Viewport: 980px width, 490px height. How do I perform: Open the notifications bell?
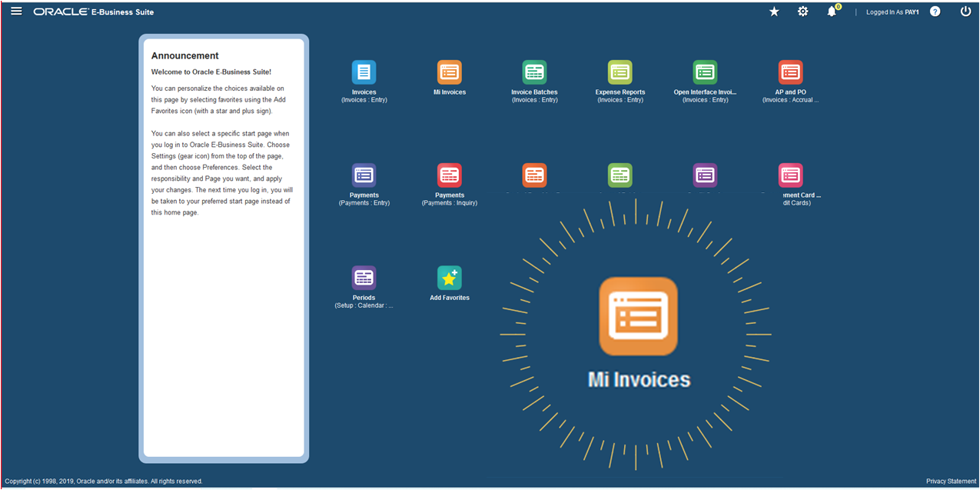coord(832,12)
